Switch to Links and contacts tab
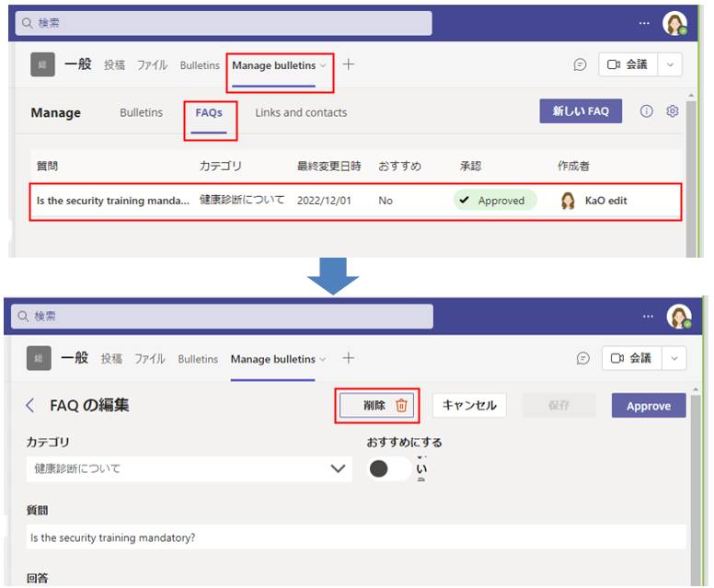This screenshot has width=714, height=588. [x=301, y=112]
